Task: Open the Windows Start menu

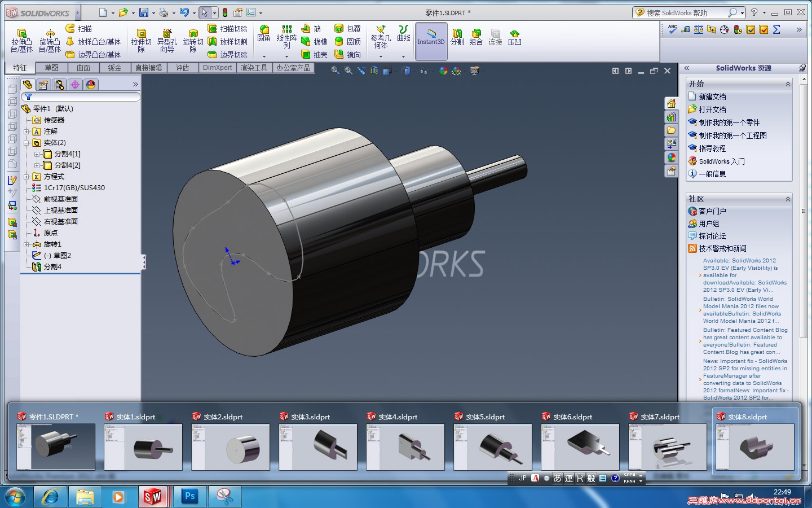Action: click(15, 497)
